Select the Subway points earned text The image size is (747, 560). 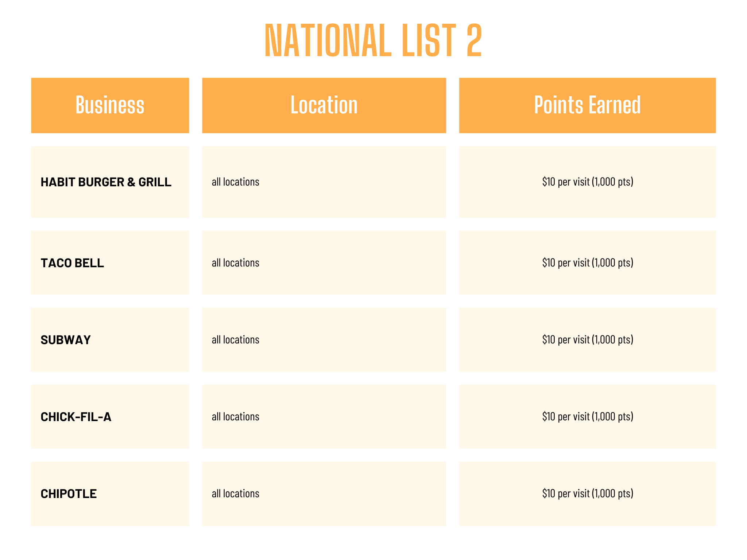tap(587, 339)
